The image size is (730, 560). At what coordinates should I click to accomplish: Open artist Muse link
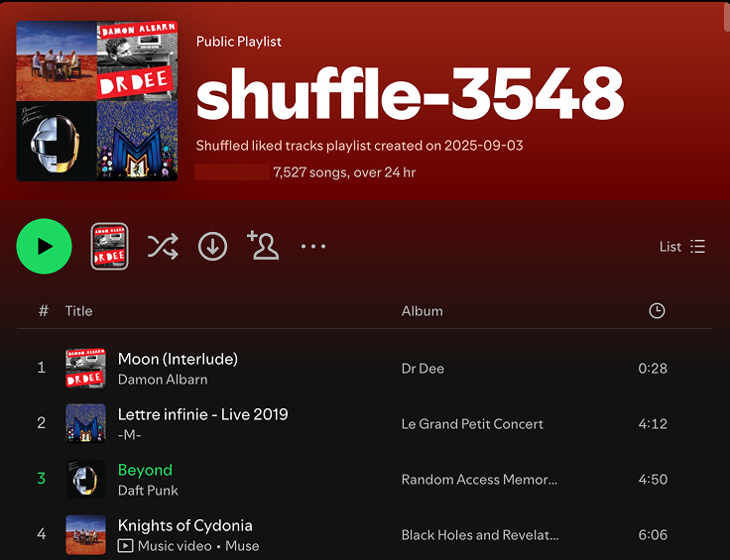(x=242, y=546)
